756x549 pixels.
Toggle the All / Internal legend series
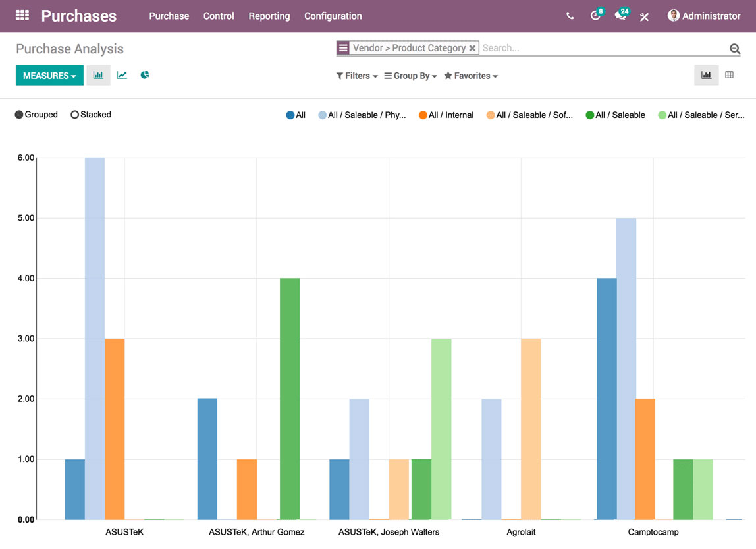point(446,115)
